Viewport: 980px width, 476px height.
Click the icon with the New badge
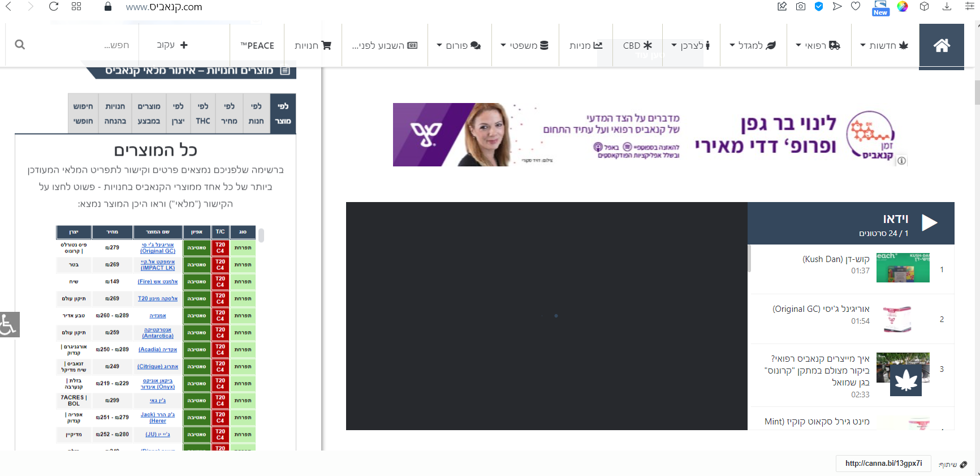coord(880,8)
